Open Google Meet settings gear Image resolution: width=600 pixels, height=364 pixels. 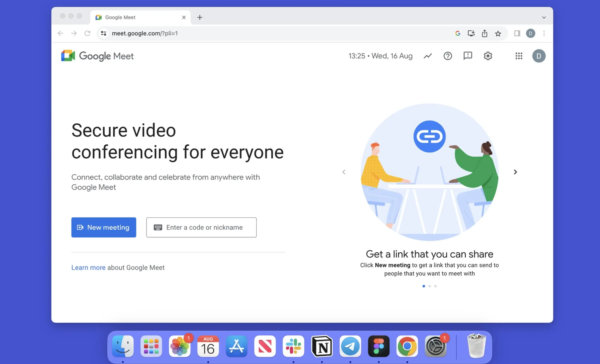click(x=488, y=56)
